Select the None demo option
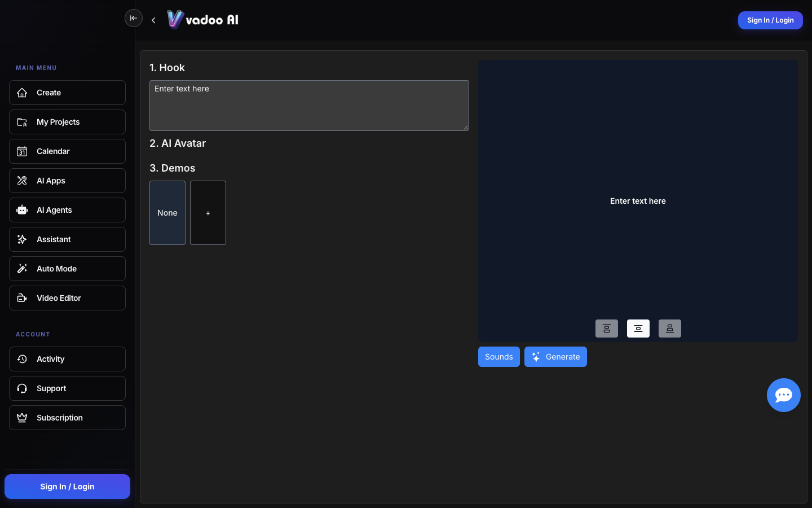This screenshot has width=812, height=508. click(167, 213)
